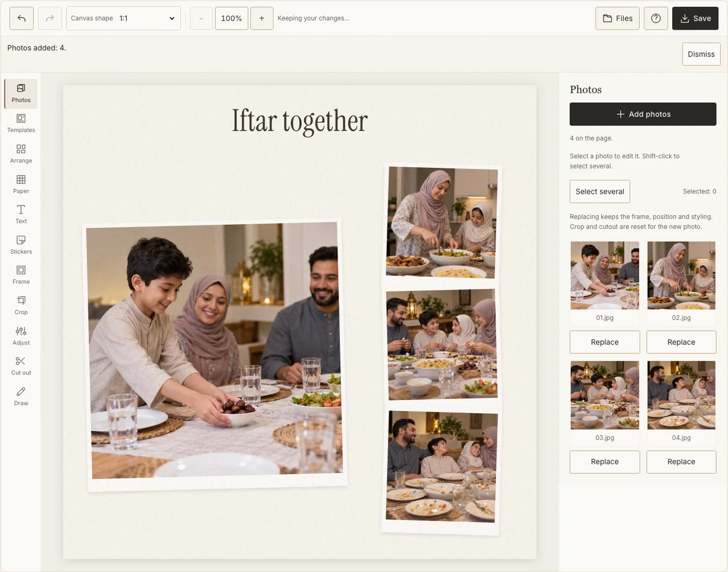Click the "Photos added: 4." message
The width and height of the screenshot is (728, 572).
[x=37, y=48]
